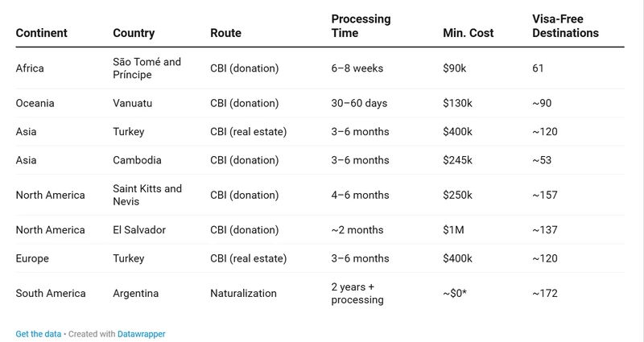Select the Europe continent cell
Screen dimensions: 644x342
(32, 259)
